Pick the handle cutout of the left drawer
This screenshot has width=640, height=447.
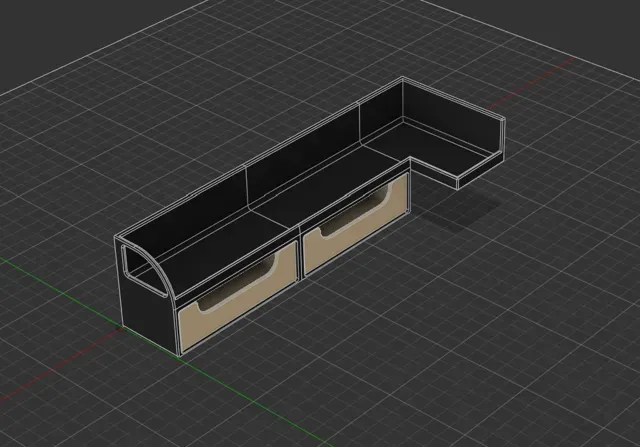239,282
